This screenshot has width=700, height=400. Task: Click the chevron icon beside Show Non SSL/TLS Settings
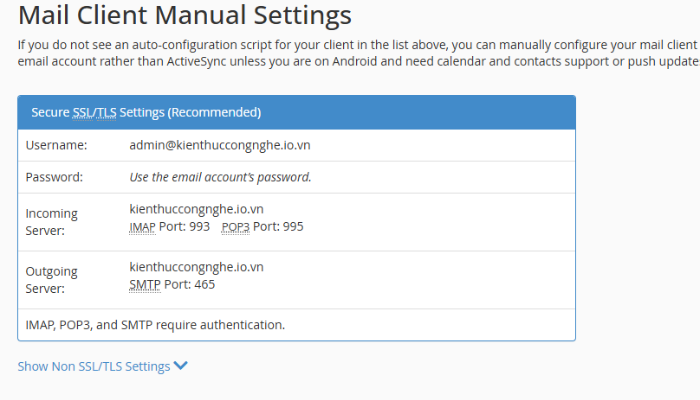(x=181, y=366)
